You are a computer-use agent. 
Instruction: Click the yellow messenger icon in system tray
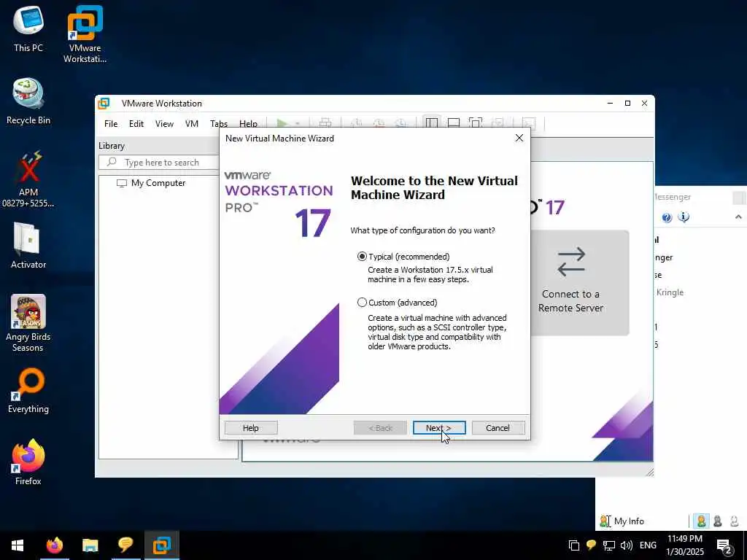pos(591,545)
